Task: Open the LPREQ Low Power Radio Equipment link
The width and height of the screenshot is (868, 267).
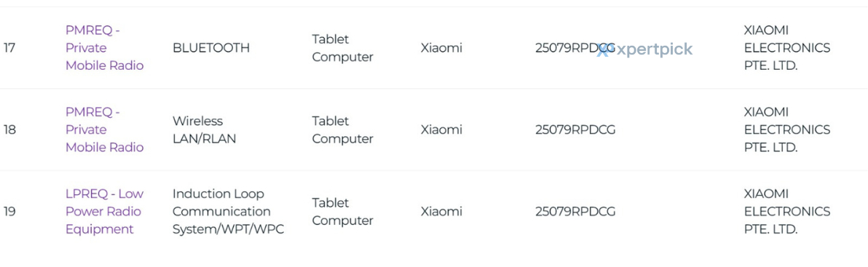Action: (105, 212)
